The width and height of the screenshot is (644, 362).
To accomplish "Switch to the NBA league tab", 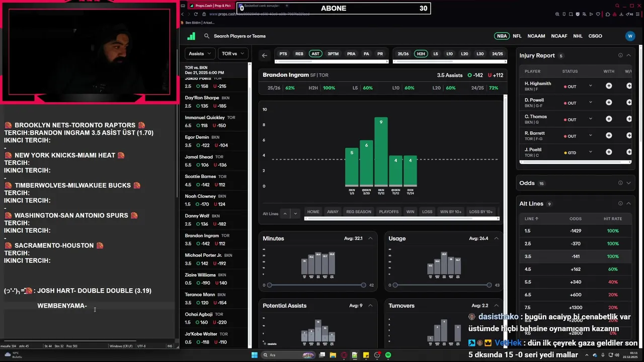I will point(502,36).
